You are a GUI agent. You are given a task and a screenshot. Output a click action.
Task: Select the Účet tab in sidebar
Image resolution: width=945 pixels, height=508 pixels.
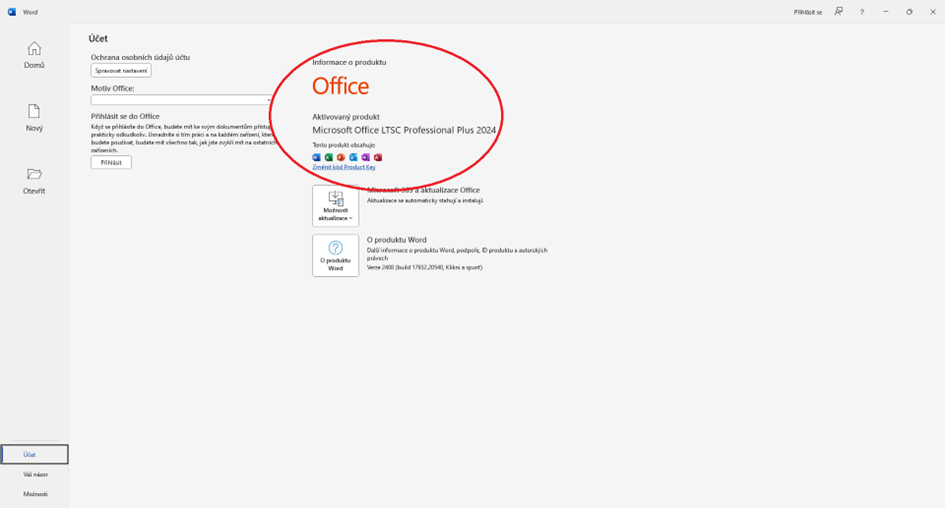pyautogui.click(x=34, y=454)
